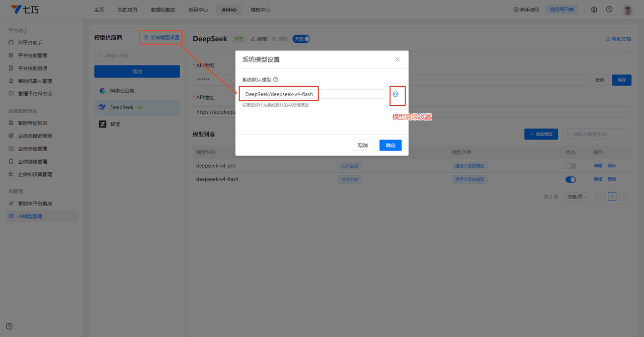Open the 我的应用 tab
This screenshot has width=644, height=337.
pyautogui.click(x=127, y=10)
